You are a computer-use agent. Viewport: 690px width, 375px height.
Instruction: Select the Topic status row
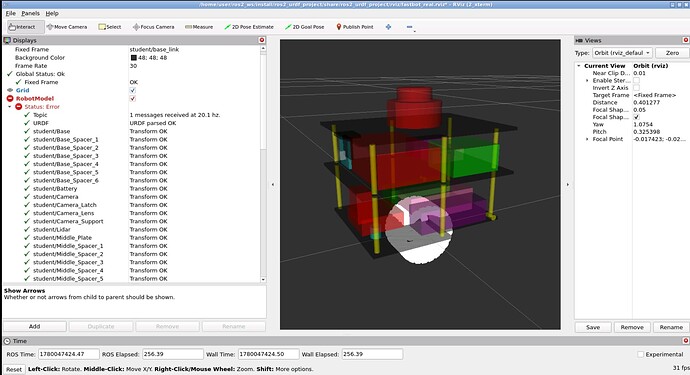[x=131, y=115]
